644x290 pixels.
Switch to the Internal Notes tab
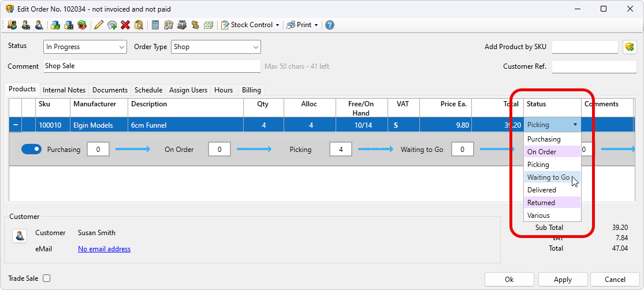click(x=64, y=90)
